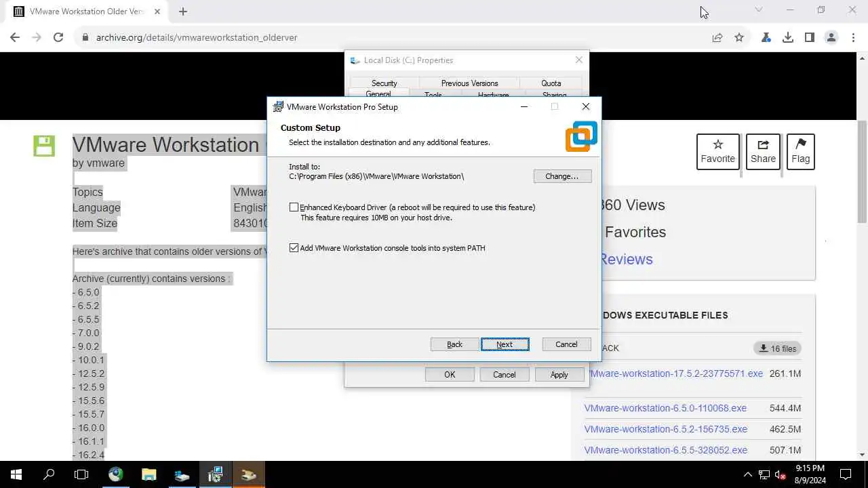Click the browser address bar URL
868x488 pixels.
tap(197, 37)
